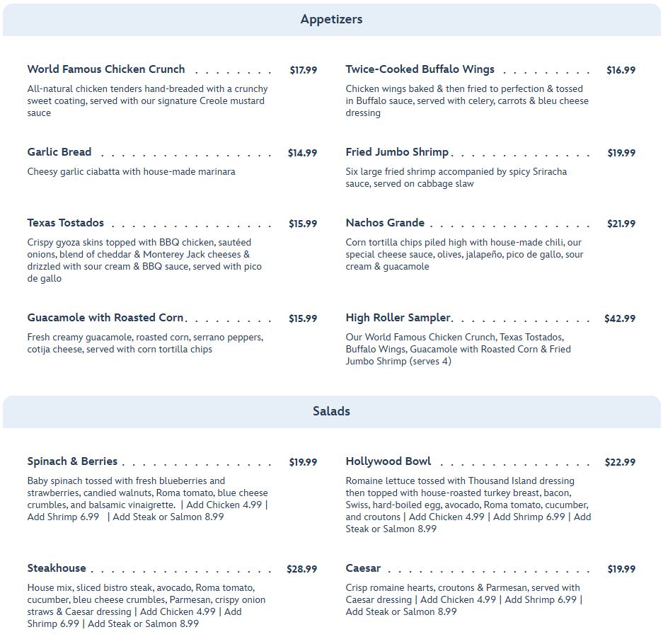Click the $28.99 Steakhouse price
663x644 pixels.
[301, 569]
